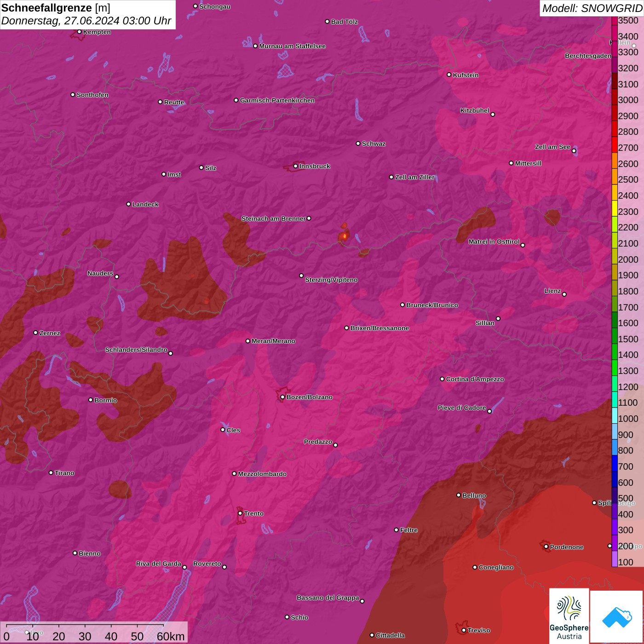Click the Bormio location dot
Image resolution: width=644 pixels, height=644 pixels.
pos(91,400)
